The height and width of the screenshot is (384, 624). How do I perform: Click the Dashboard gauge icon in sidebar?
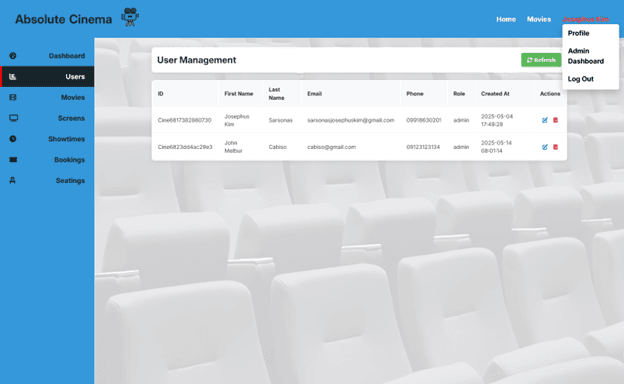click(13, 56)
